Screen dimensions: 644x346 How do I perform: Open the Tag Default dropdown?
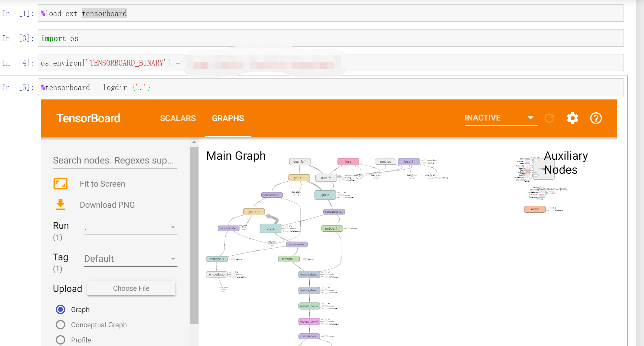[x=131, y=259]
